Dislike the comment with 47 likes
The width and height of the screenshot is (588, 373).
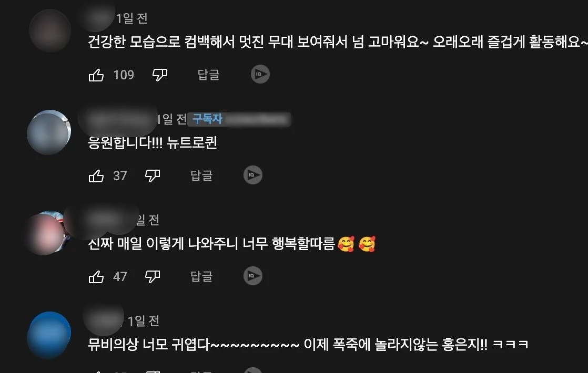point(153,277)
